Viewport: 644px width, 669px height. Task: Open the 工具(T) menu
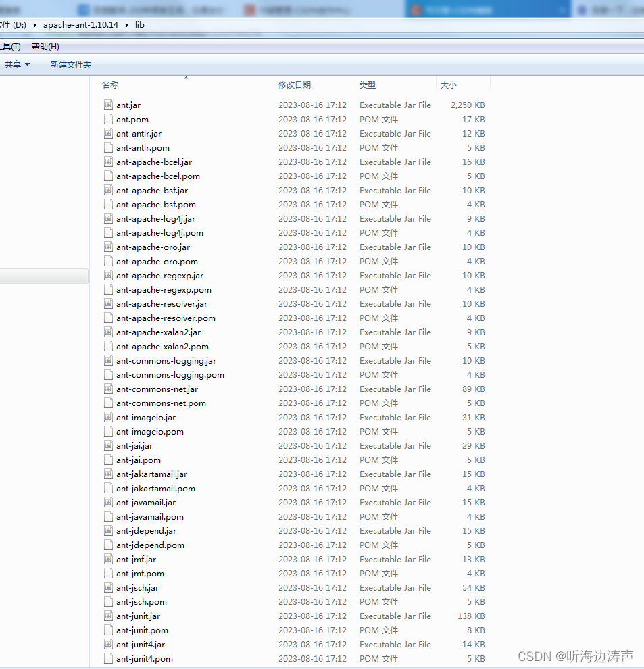click(10, 47)
